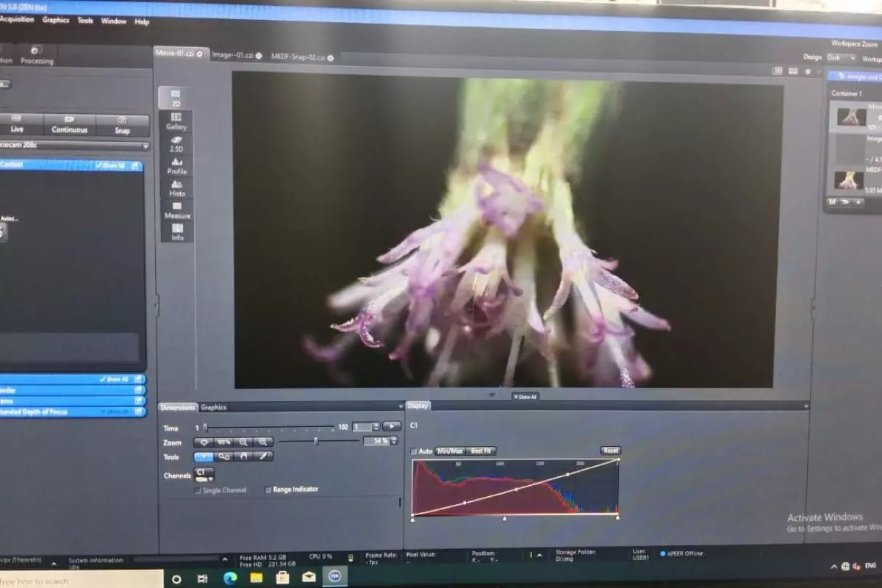
Task: Toggle Single Channel checkbox
Action: coord(198,490)
